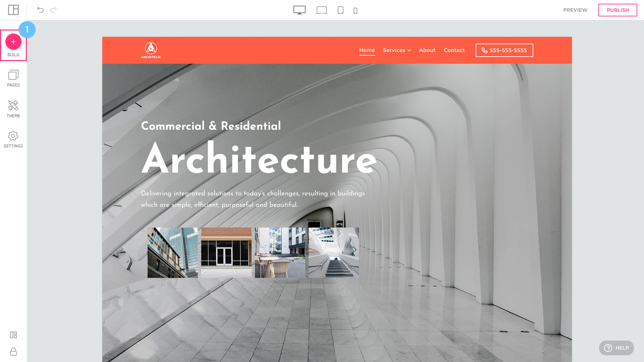Switch to laptop view
644x362 pixels.
tap(321, 10)
